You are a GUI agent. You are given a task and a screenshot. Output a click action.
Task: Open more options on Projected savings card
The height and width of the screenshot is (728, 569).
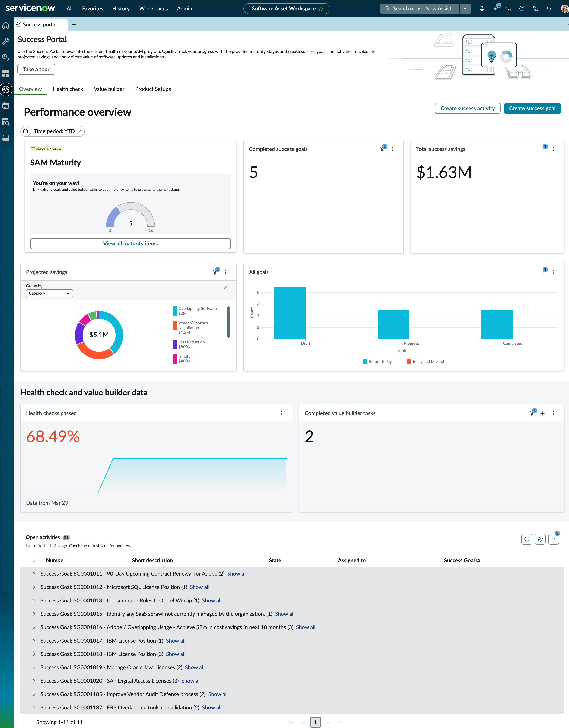point(226,272)
